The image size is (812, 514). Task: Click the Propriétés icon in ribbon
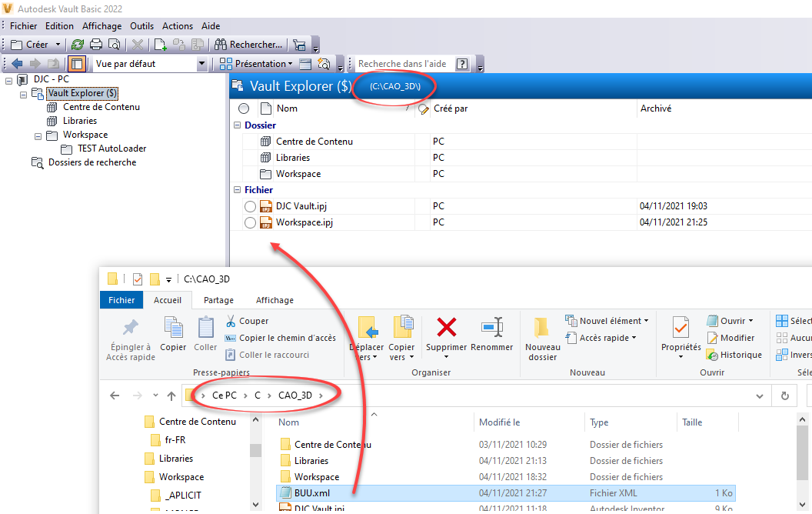coord(681,329)
